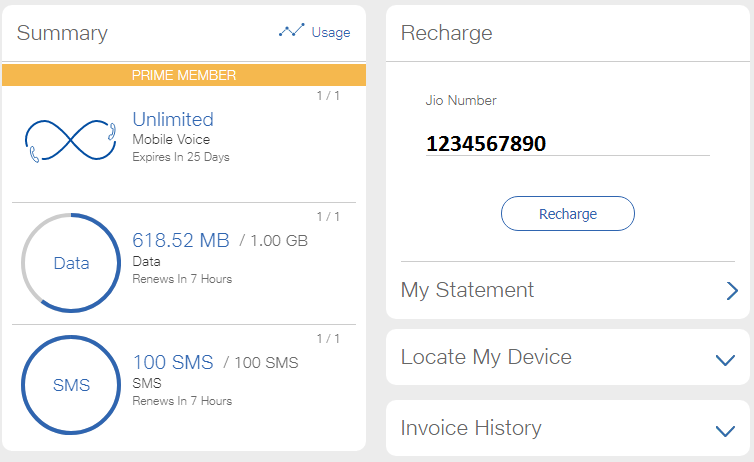This screenshot has width=754, height=462.
Task: Click the Recharge button
Action: click(x=568, y=213)
